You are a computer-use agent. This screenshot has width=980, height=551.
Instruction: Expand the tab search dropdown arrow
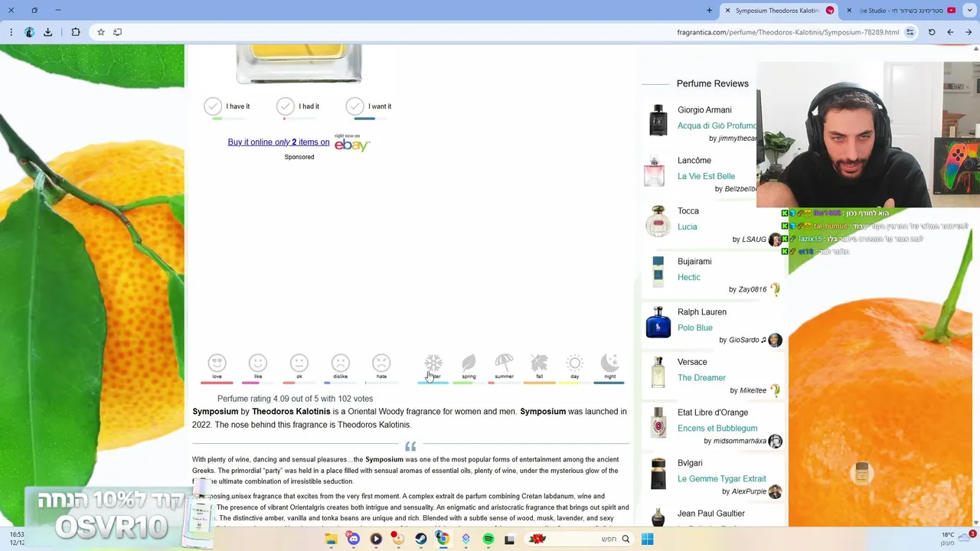(x=969, y=11)
